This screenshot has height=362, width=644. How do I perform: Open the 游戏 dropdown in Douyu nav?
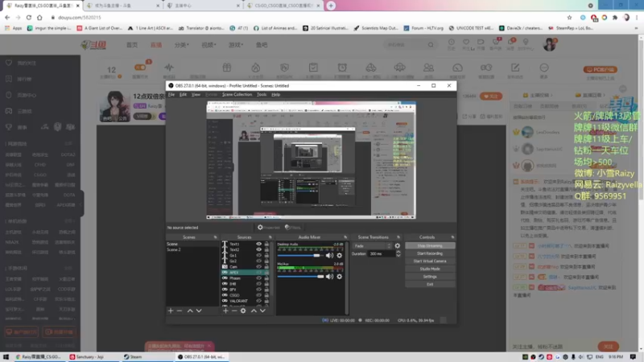[236, 45]
